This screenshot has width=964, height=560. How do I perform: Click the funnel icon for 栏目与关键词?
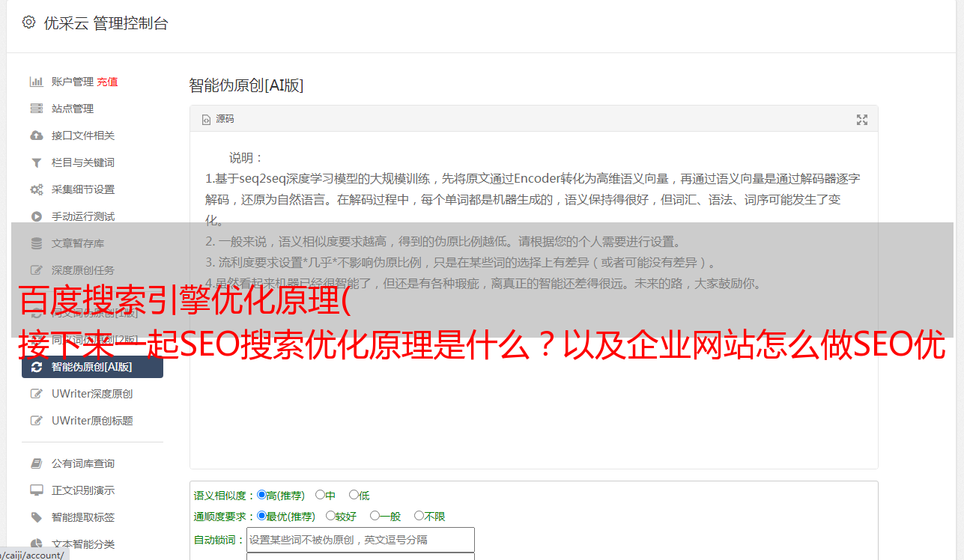click(36, 162)
